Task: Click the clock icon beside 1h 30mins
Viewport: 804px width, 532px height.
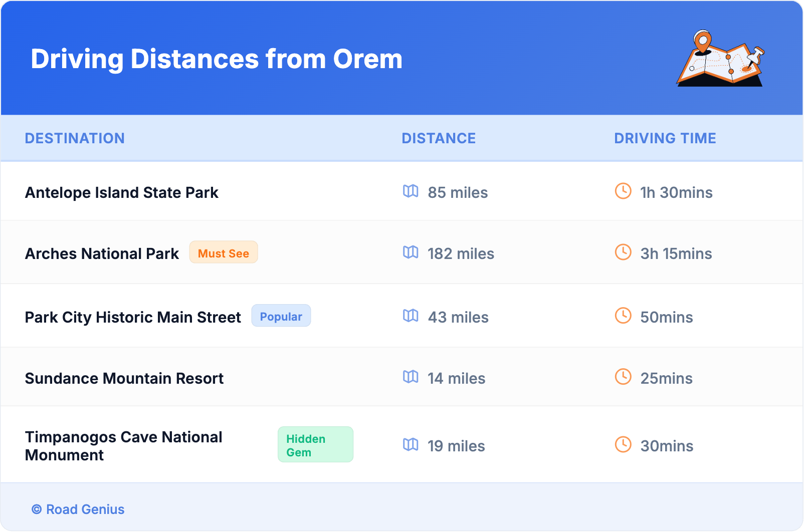Action: pos(623,191)
